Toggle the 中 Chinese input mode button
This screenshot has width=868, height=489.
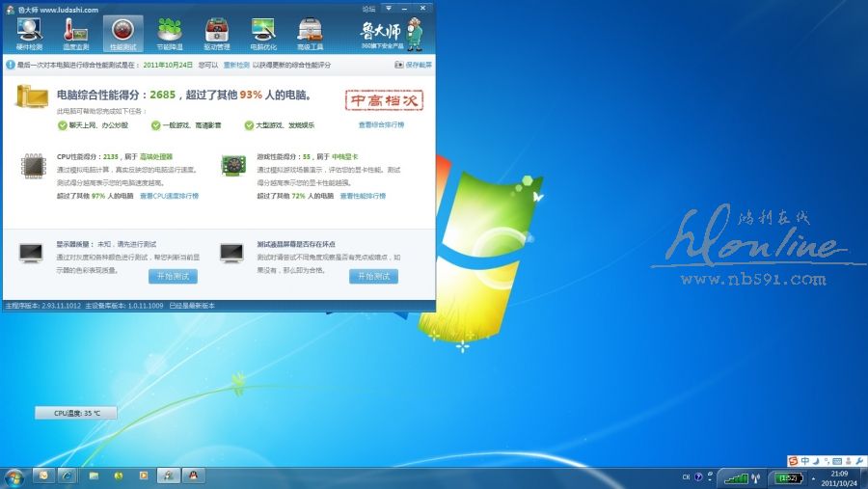pyautogui.click(x=805, y=461)
